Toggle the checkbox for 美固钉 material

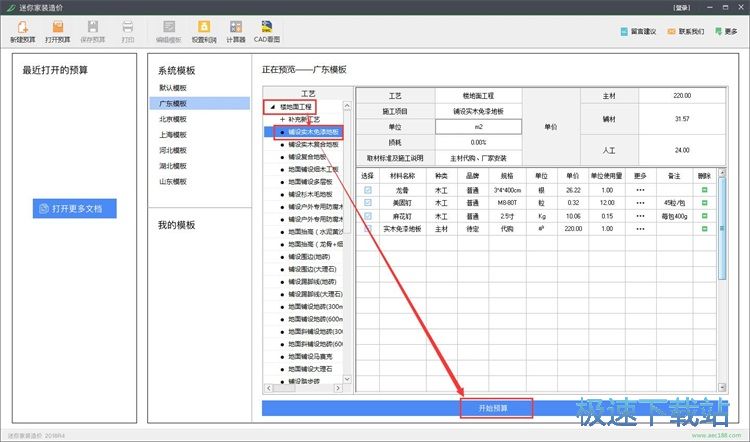tap(367, 203)
